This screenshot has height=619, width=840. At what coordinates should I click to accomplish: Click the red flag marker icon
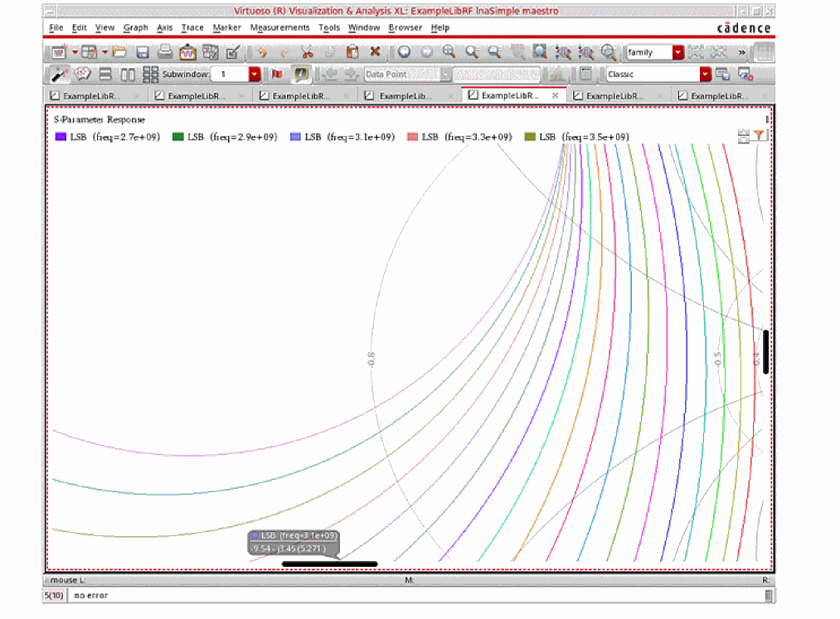[277, 75]
